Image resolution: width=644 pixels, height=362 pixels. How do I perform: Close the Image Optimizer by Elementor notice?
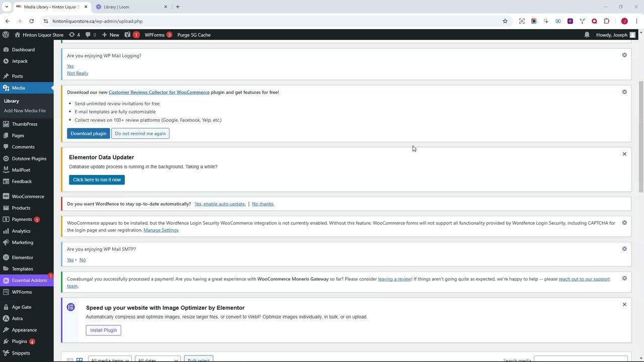pyautogui.click(x=624, y=304)
